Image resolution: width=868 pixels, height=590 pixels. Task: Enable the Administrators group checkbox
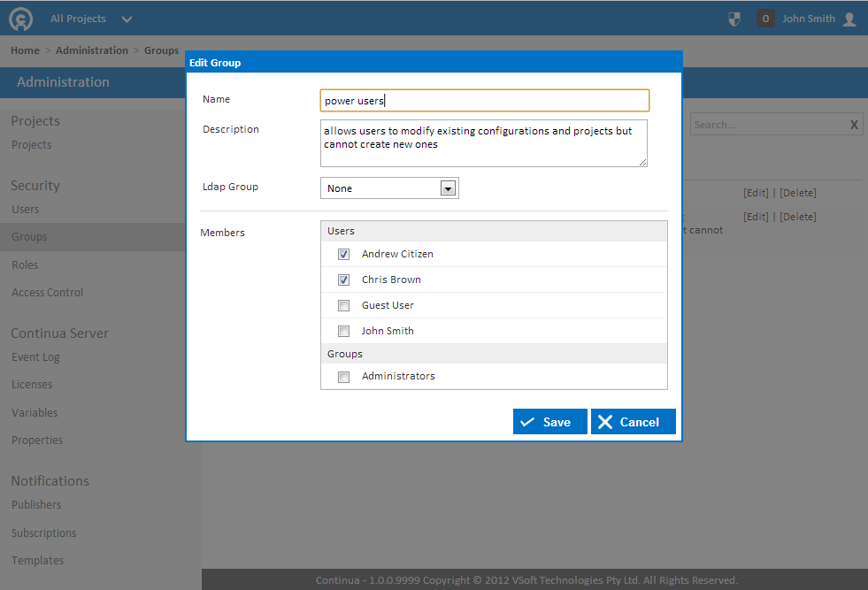click(344, 377)
